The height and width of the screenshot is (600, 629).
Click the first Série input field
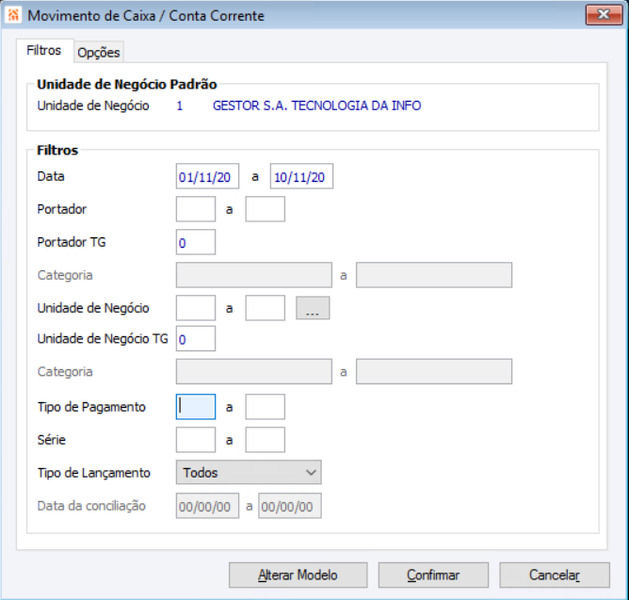tap(196, 440)
